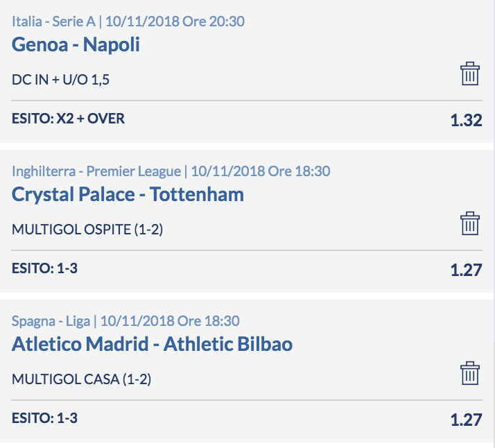This screenshot has width=495, height=448.
Task: Click ESITO: 1-3 under Crystal Palace - Tottenham
Action: point(44,268)
